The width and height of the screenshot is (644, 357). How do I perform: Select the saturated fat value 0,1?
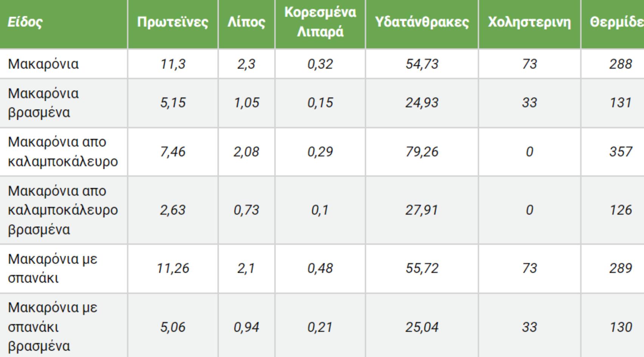pyautogui.click(x=320, y=210)
